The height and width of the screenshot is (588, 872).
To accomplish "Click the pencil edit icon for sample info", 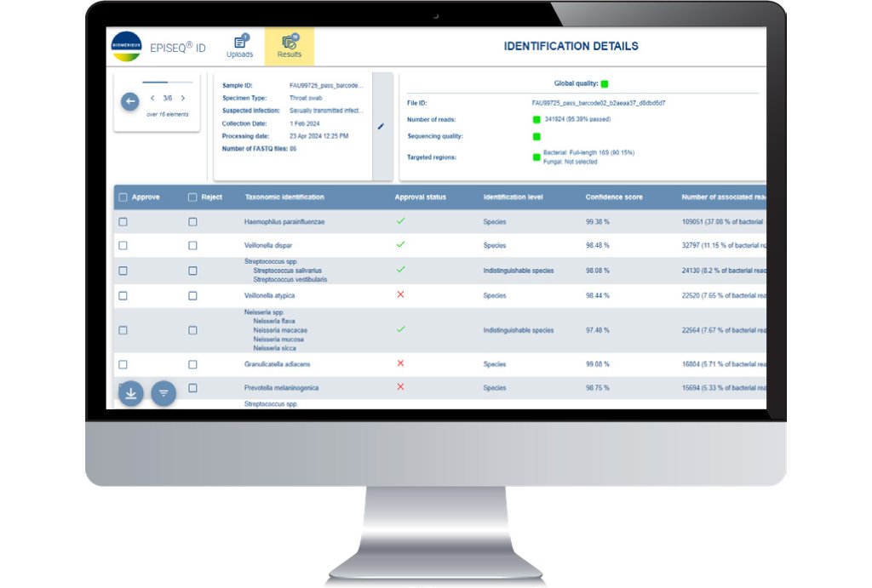I will (x=381, y=126).
